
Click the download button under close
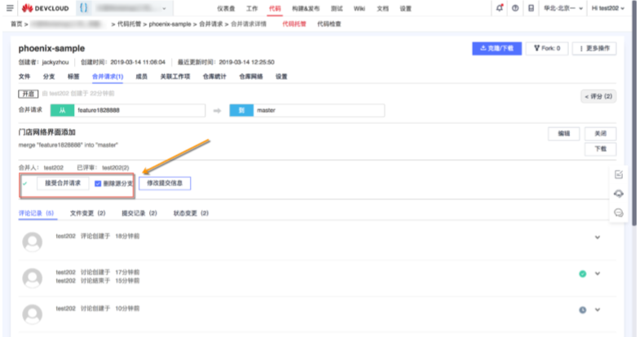click(601, 149)
